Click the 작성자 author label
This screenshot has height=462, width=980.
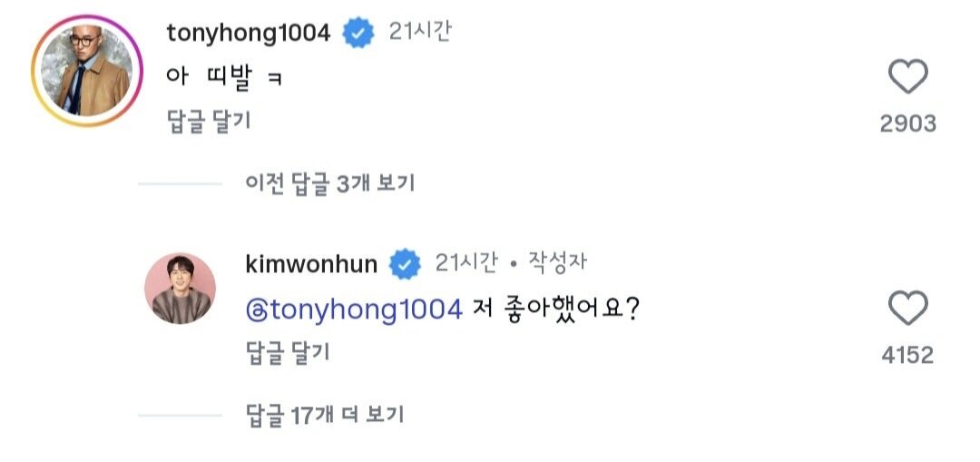557,263
